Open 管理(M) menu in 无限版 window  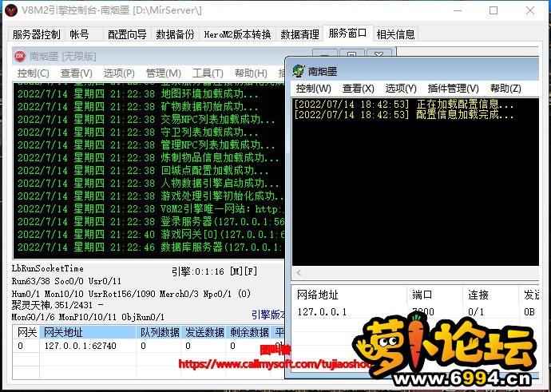(164, 73)
